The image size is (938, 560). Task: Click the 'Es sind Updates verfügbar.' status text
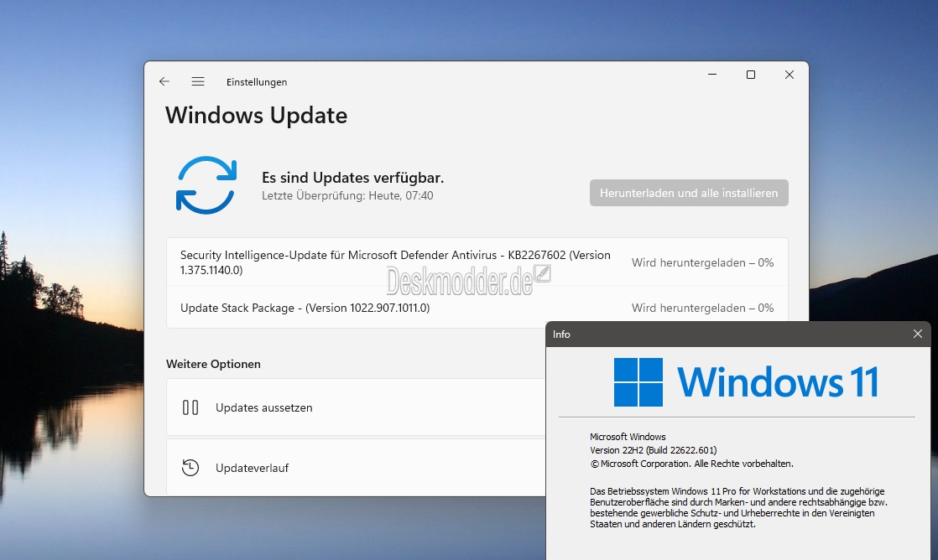pyautogui.click(x=353, y=178)
